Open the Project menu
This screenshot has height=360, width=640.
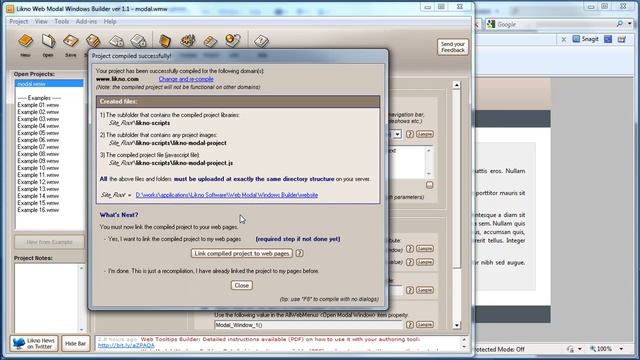(x=19, y=22)
